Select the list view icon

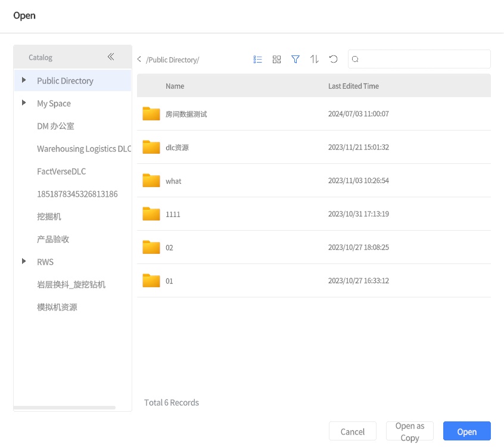point(257,59)
